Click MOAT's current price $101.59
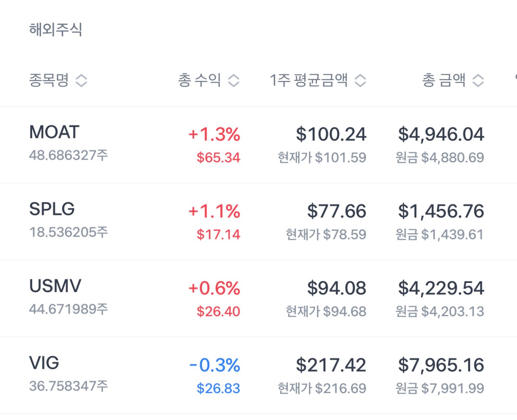The height and width of the screenshot is (420, 517). pos(322,158)
